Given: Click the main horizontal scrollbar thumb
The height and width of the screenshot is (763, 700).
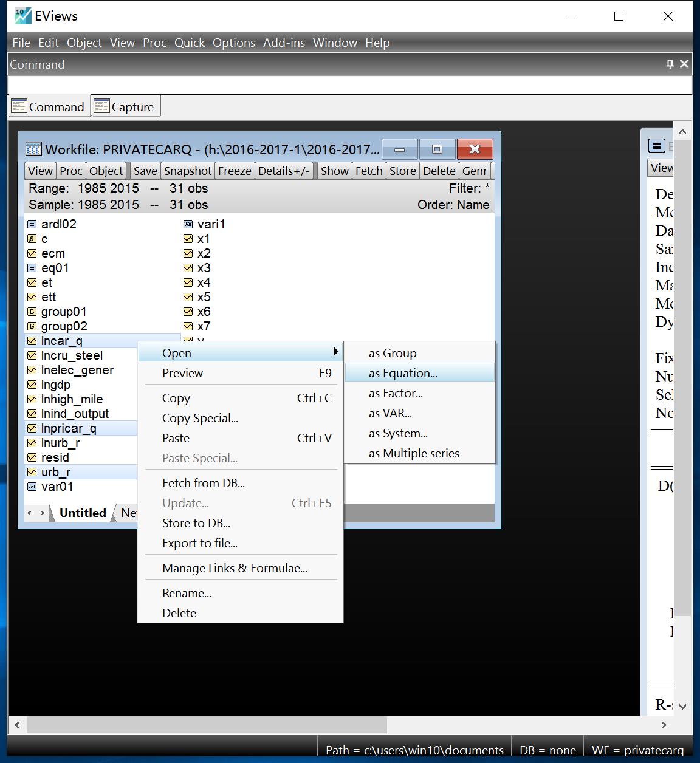Looking at the screenshot, I should tap(207, 725).
